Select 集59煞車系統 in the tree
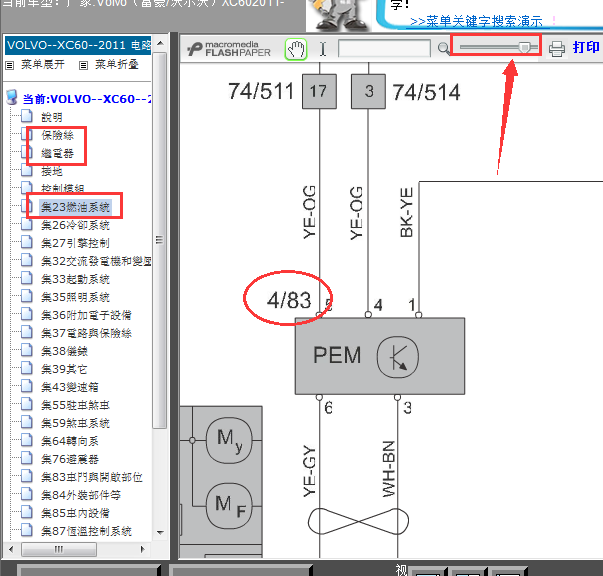Image resolution: width=603 pixels, height=576 pixels. pos(75,423)
